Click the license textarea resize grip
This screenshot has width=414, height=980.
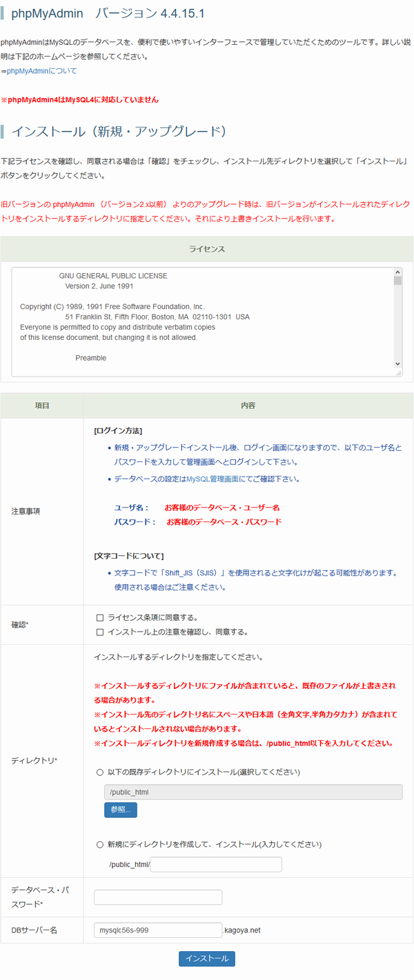tap(398, 372)
